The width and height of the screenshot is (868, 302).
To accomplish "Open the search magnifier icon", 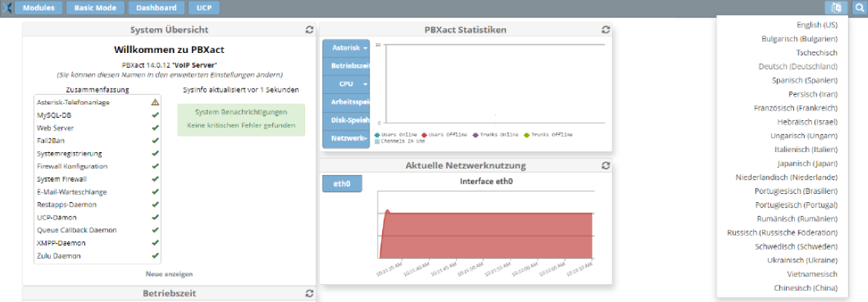I will point(858,7).
